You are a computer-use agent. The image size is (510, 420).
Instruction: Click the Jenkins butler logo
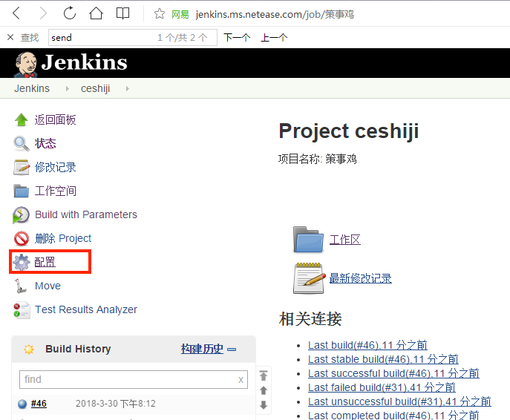click(25, 65)
